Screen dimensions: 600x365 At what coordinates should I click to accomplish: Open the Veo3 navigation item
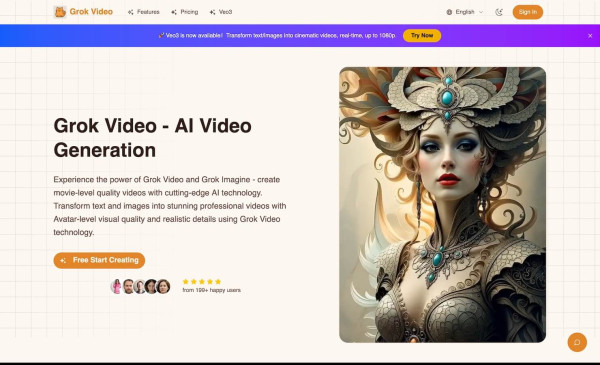tap(221, 12)
